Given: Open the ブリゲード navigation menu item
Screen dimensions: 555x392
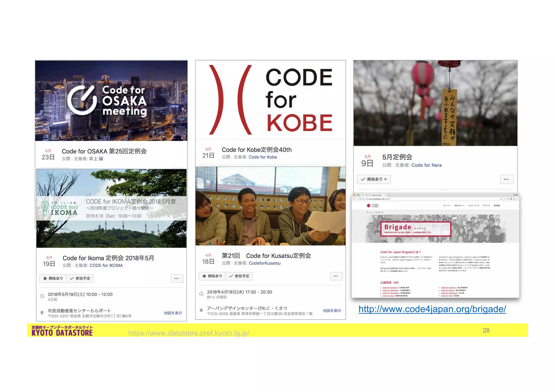Looking at the screenshot, I should tap(486, 206).
